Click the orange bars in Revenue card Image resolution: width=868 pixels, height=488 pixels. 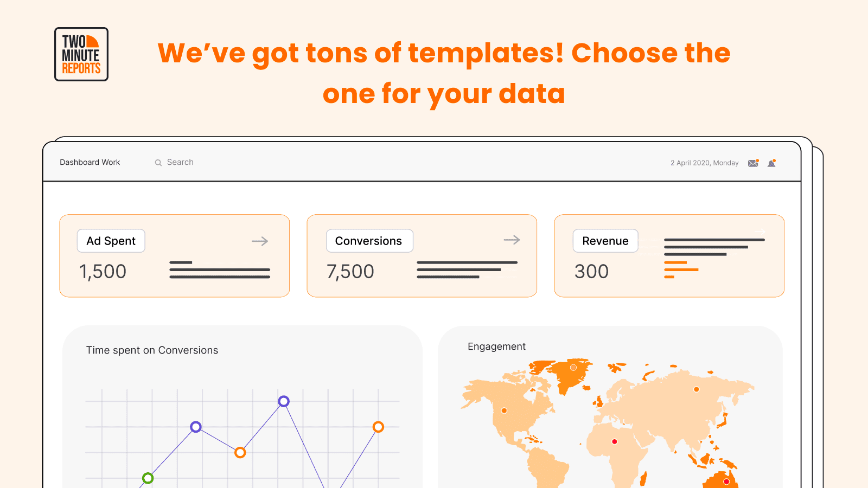681,269
